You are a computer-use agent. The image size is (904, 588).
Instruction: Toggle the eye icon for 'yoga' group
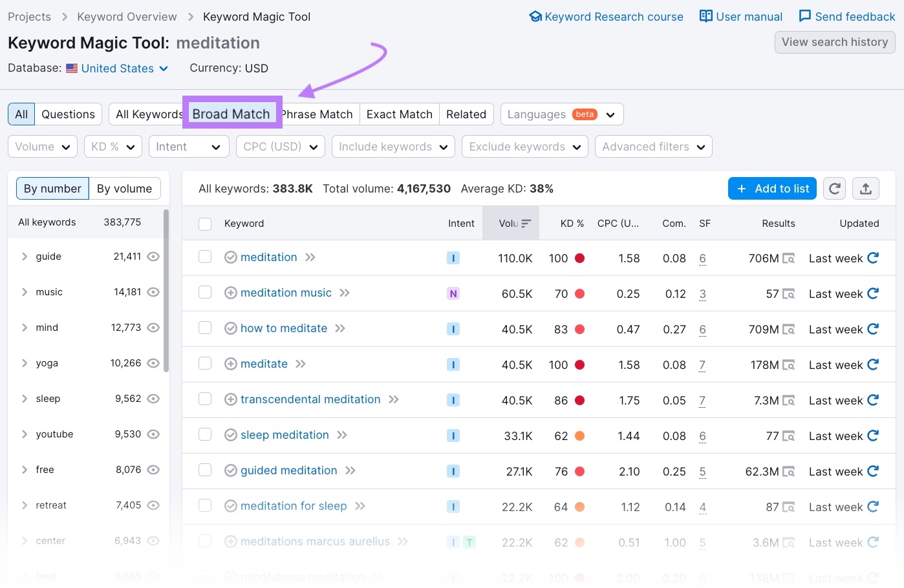[153, 363]
